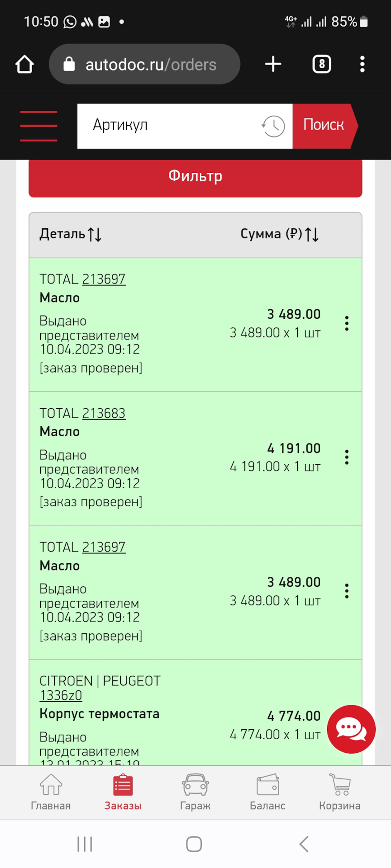391x868 pixels.
Task: Open part link 213683
Action: pyautogui.click(x=104, y=413)
